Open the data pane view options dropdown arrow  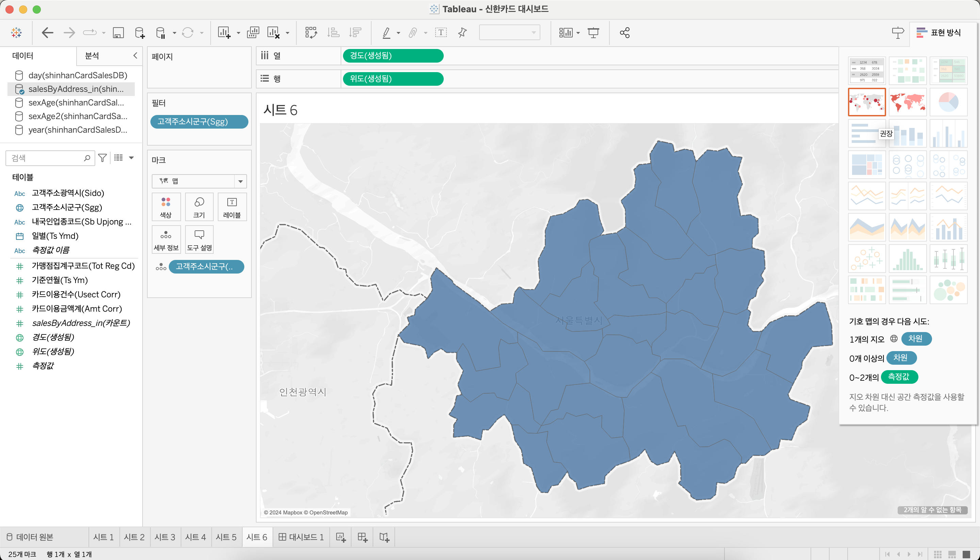tap(132, 158)
